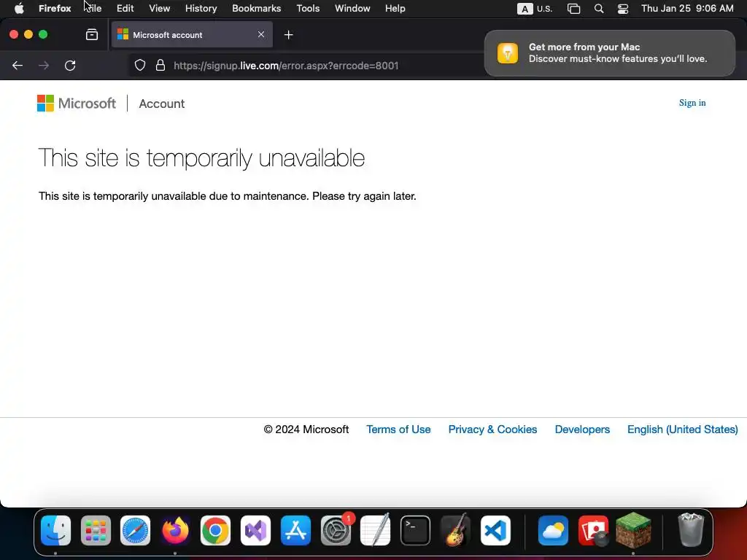This screenshot has height=560, width=747.
Task: Open Visual Studio from the Dock
Action: tap(255, 530)
